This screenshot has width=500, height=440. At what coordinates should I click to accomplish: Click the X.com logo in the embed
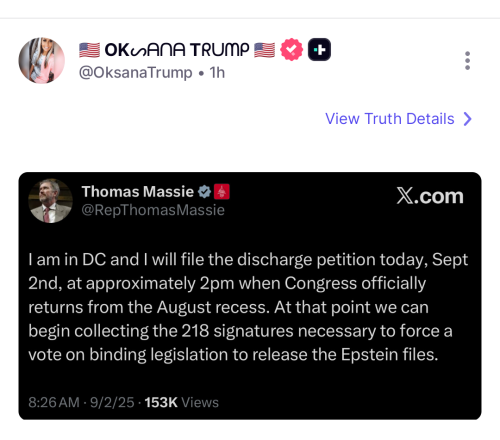(x=430, y=196)
